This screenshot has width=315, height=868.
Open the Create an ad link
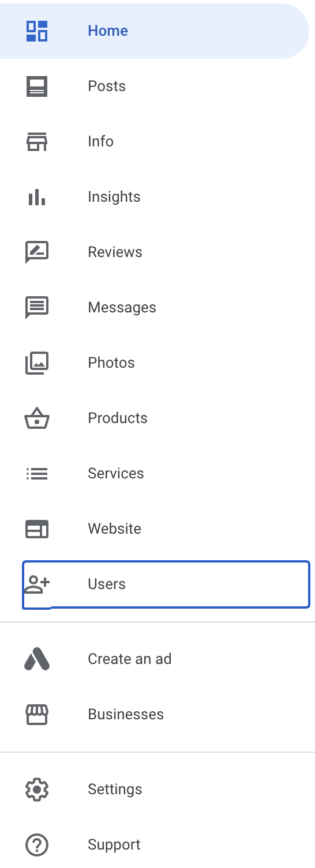[x=130, y=659]
